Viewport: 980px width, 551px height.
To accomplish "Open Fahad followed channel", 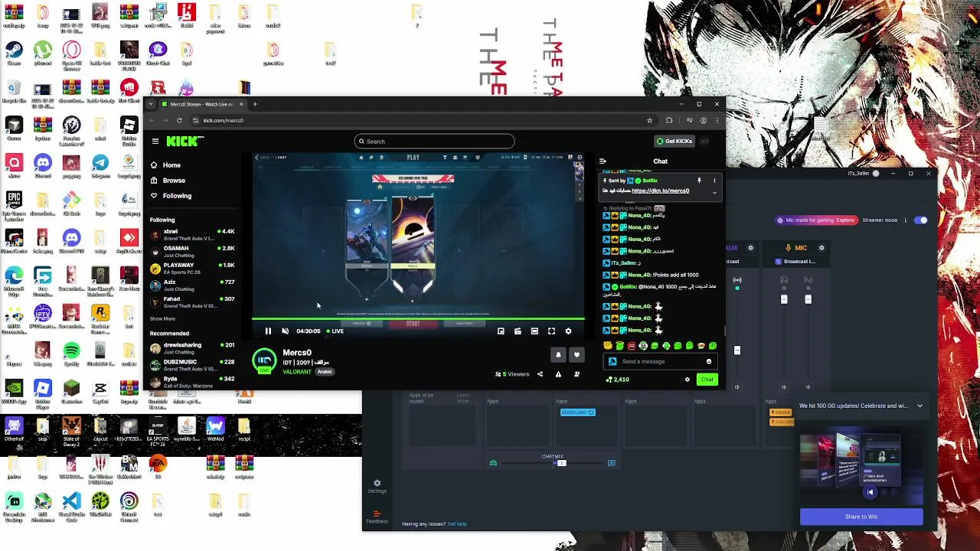I will pyautogui.click(x=193, y=302).
